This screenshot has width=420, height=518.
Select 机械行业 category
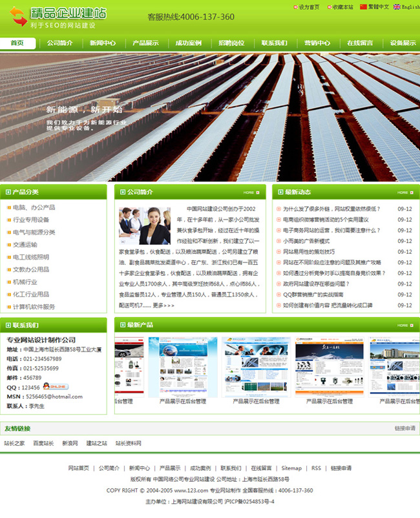click(x=25, y=282)
